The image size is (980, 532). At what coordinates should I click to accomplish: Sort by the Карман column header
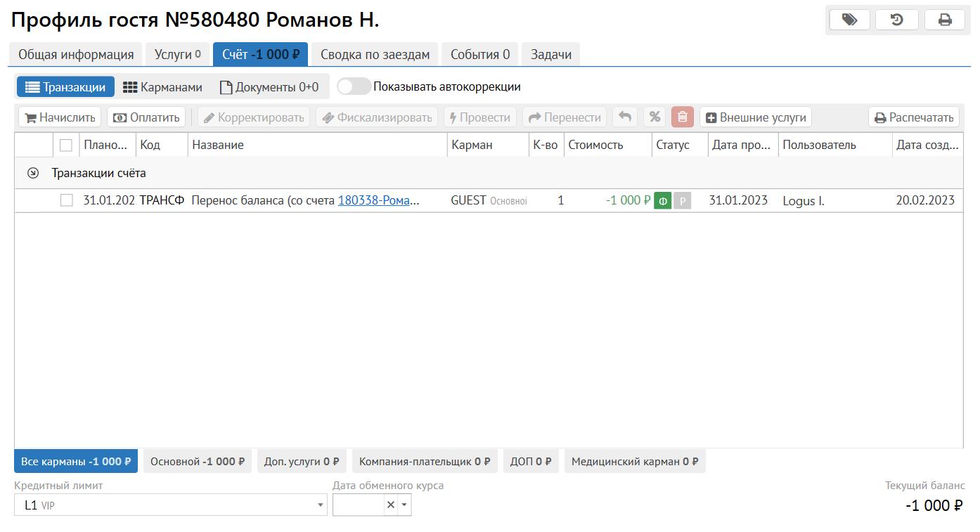pos(489,145)
